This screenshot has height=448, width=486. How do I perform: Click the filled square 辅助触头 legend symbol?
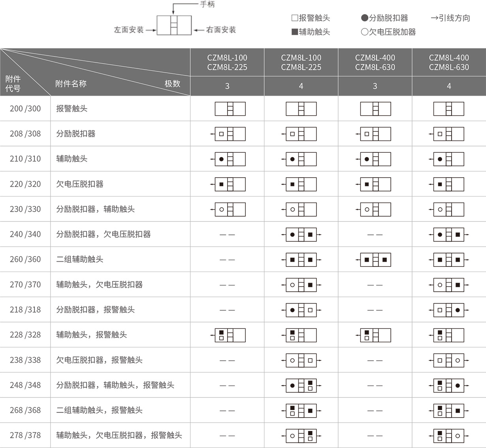(294, 32)
